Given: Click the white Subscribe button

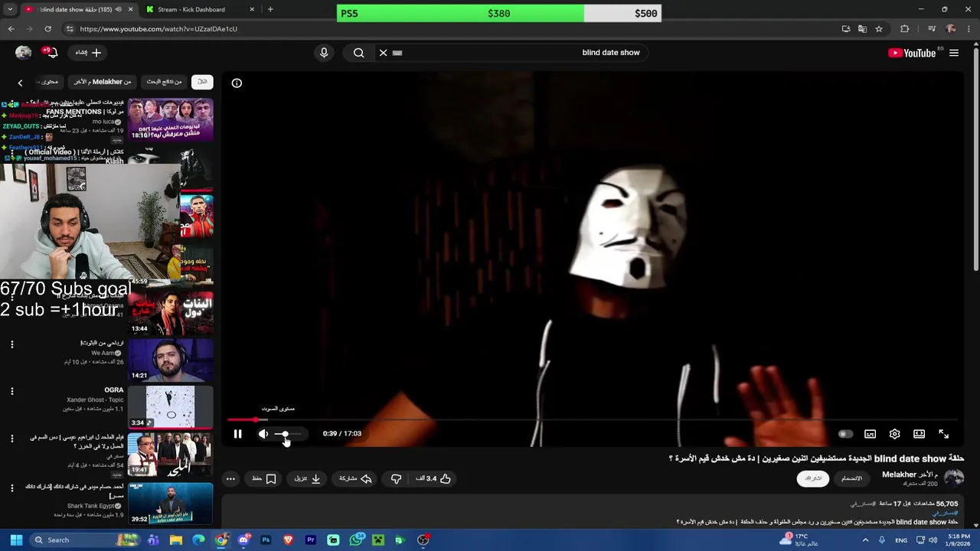Looking at the screenshot, I should click(813, 478).
